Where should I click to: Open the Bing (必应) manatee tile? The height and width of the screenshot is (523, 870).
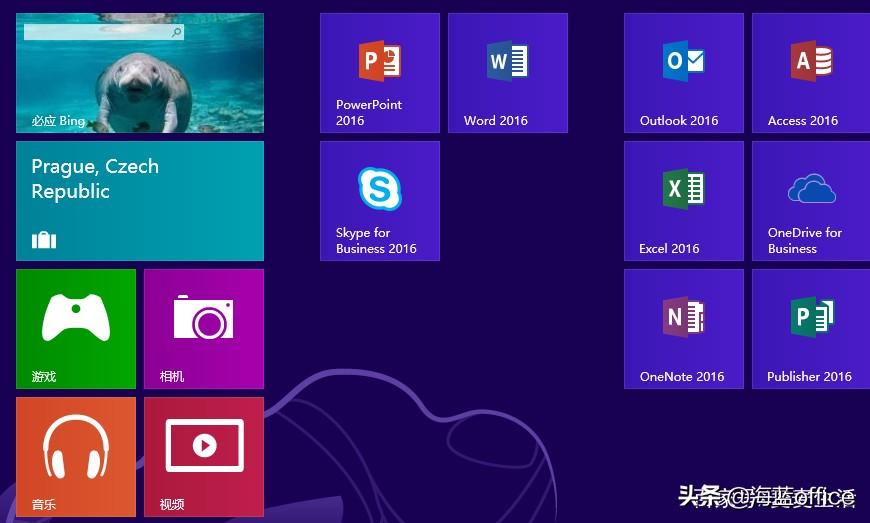coord(140,73)
